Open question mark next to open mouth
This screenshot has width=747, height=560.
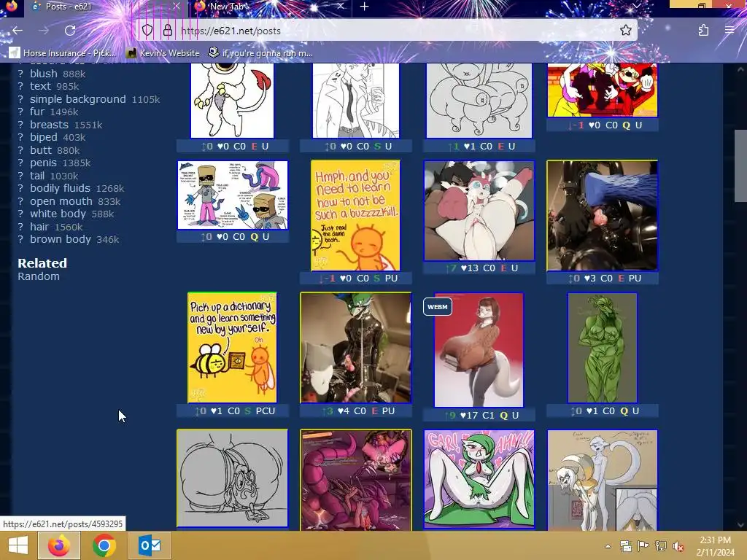tap(20, 201)
